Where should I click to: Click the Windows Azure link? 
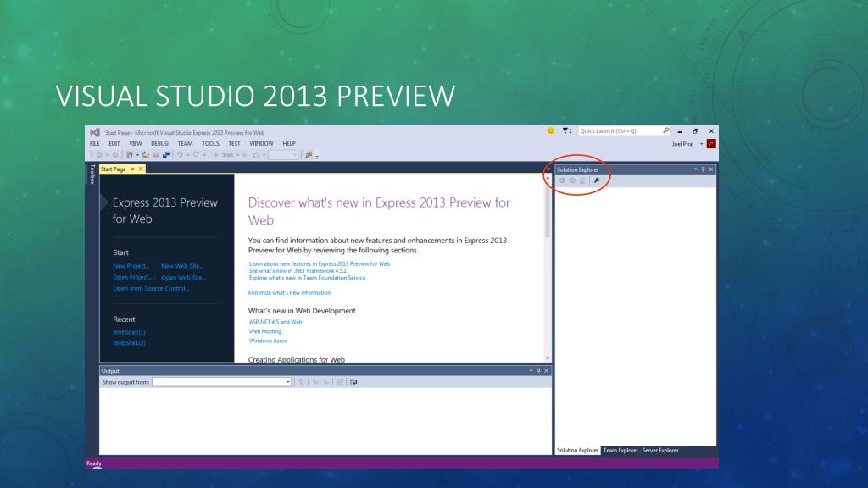268,341
